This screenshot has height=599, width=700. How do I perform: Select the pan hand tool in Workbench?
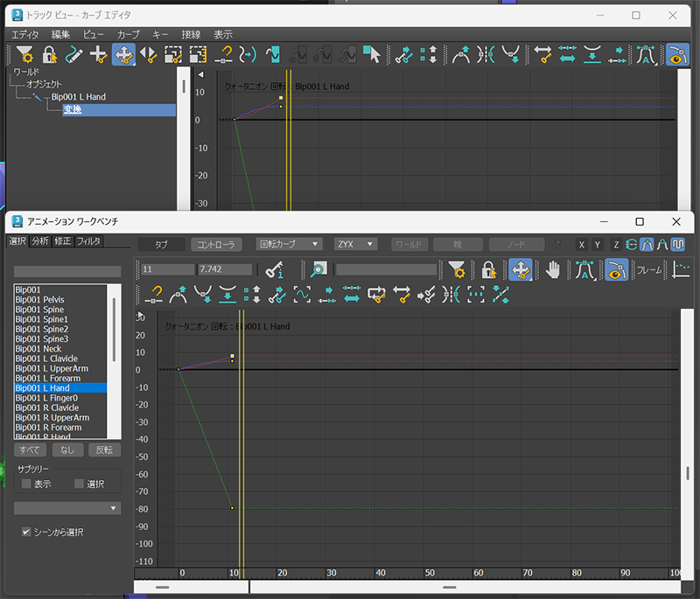(552, 270)
